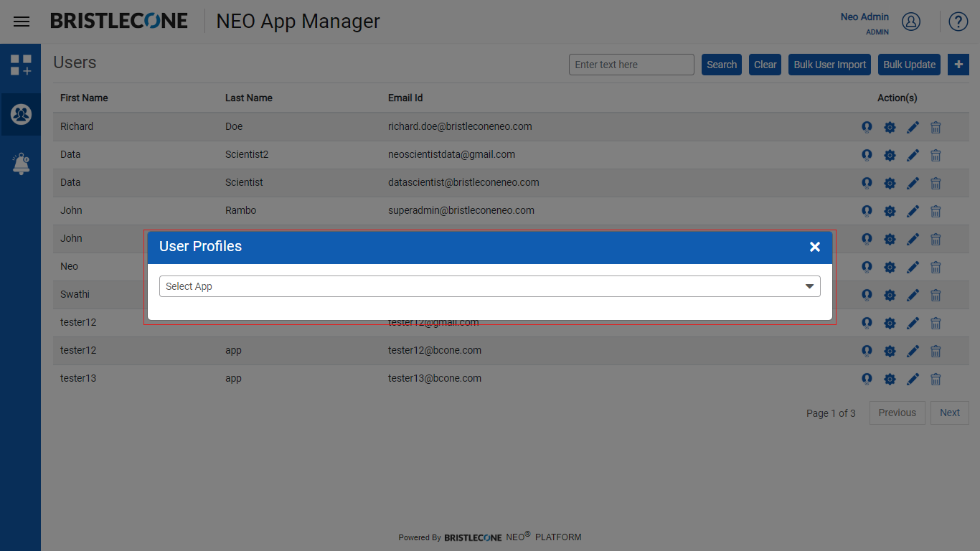Edit Richard Doe with the pencil icon

point(913,127)
